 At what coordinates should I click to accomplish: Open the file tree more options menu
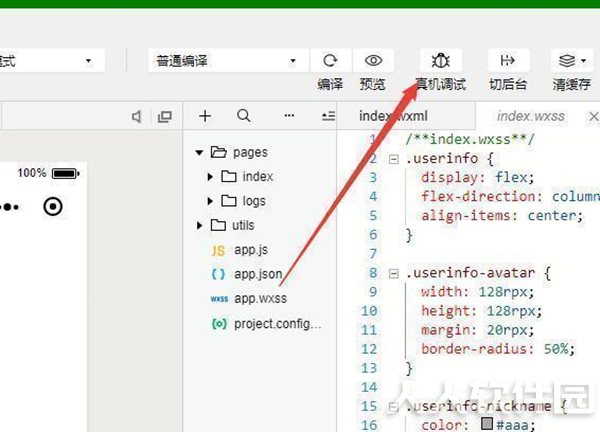[289, 115]
